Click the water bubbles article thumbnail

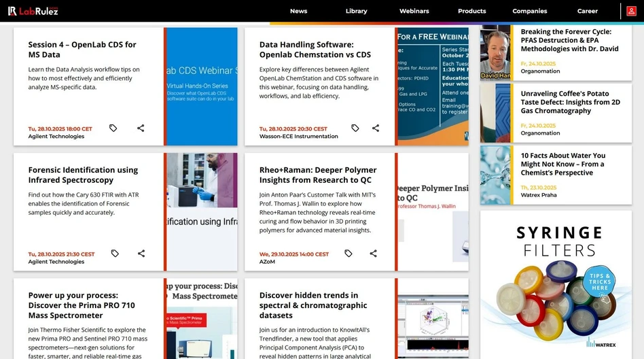[495, 175]
